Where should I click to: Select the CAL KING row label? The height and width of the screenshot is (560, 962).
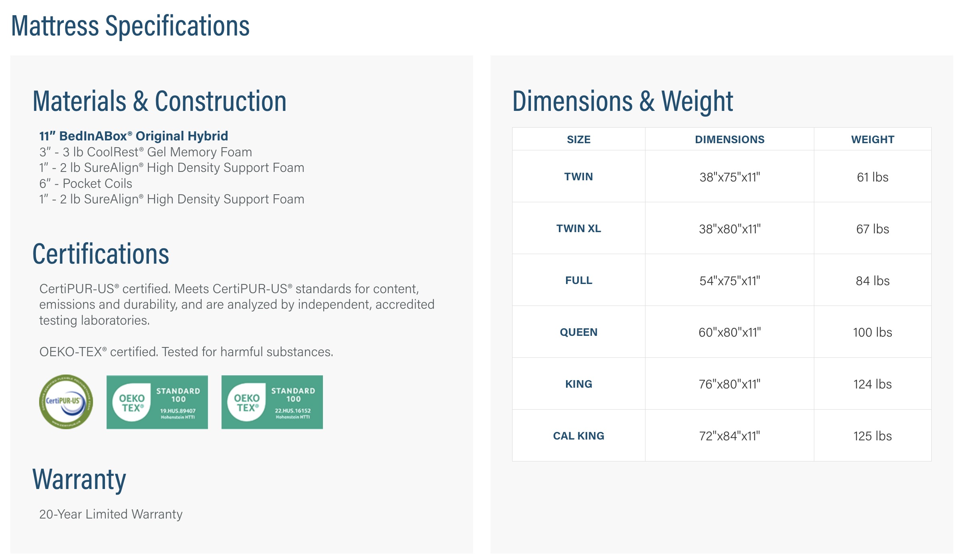point(579,436)
